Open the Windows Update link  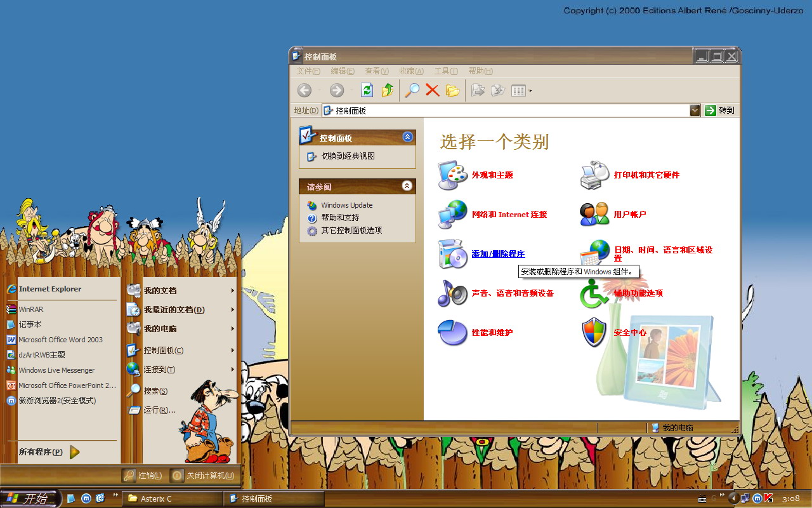346,205
